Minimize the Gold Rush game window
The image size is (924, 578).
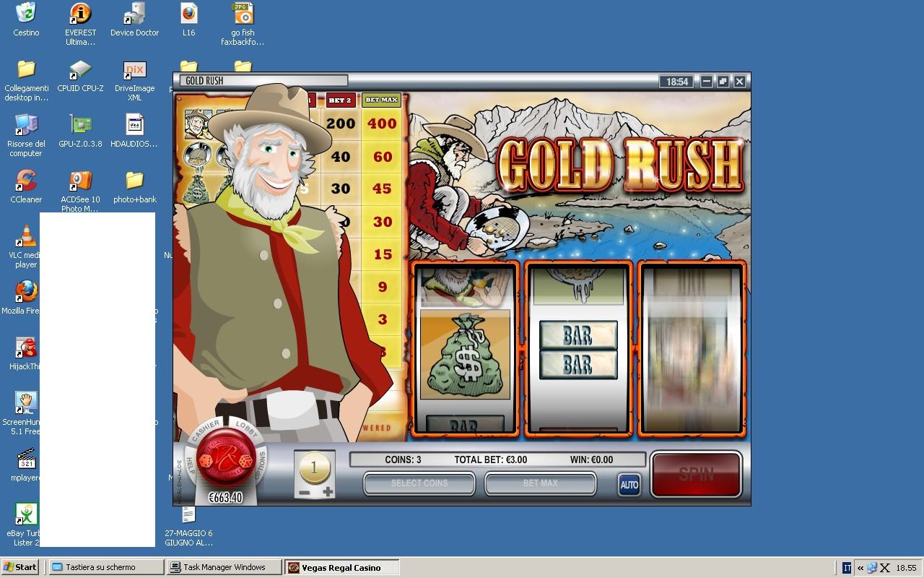707,82
